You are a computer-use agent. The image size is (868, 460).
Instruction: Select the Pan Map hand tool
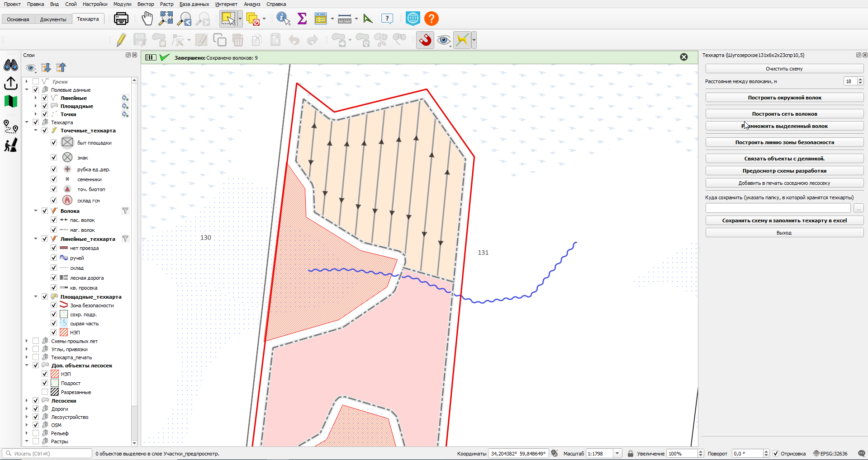(147, 19)
